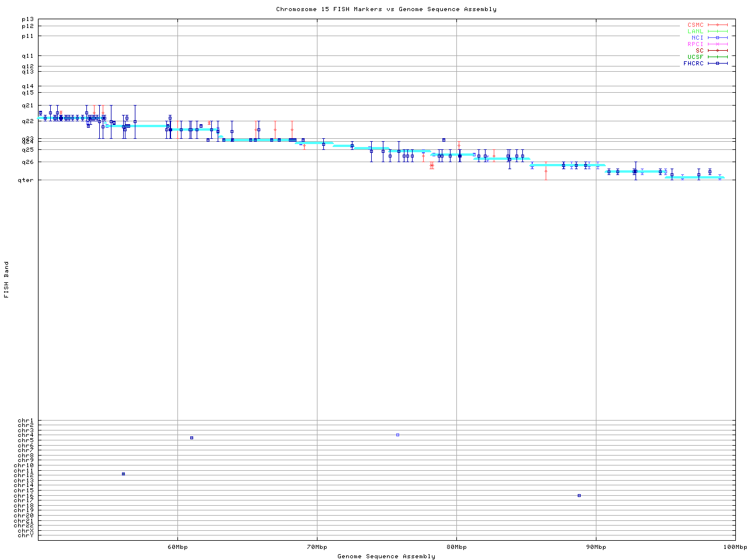Click the CSMC legend marker symbol
The height and width of the screenshot is (560, 747).
click(717, 25)
